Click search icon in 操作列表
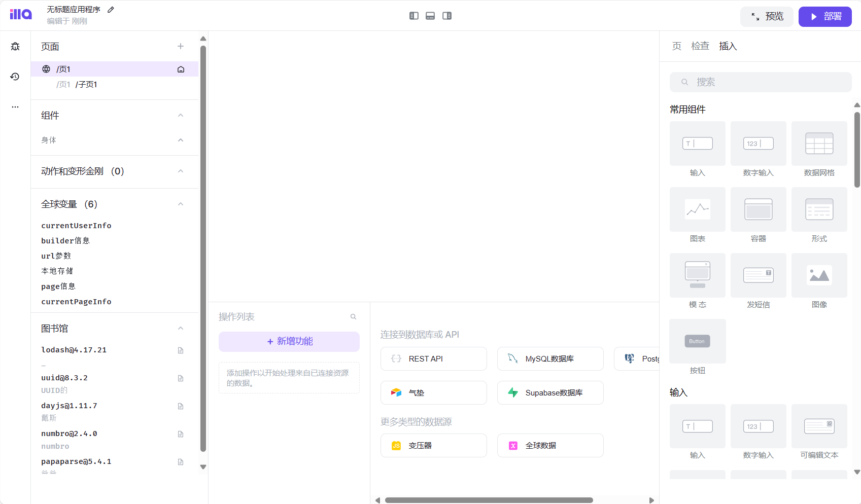The width and height of the screenshot is (861, 504). pos(353,317)
